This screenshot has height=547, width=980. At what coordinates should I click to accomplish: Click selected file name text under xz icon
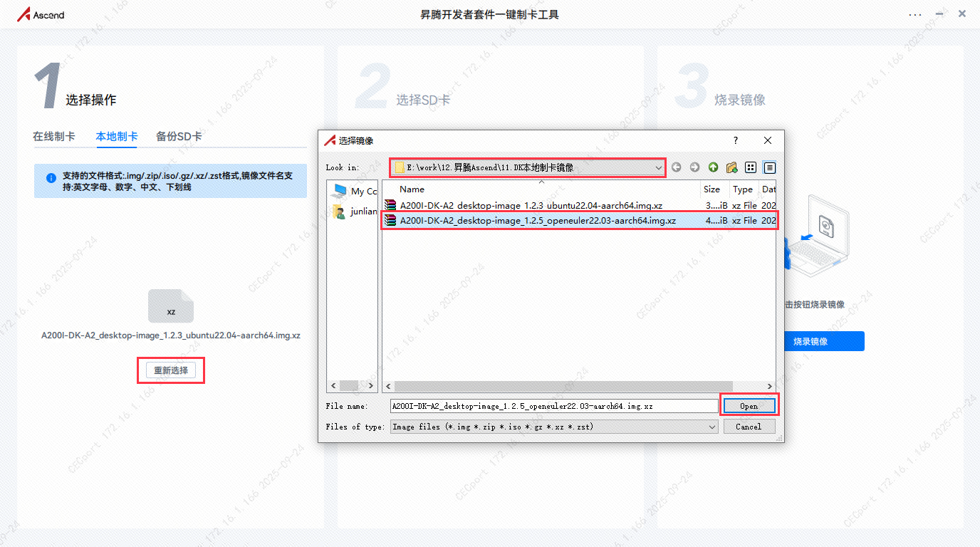pyautogui.click(x=171, y=335)
